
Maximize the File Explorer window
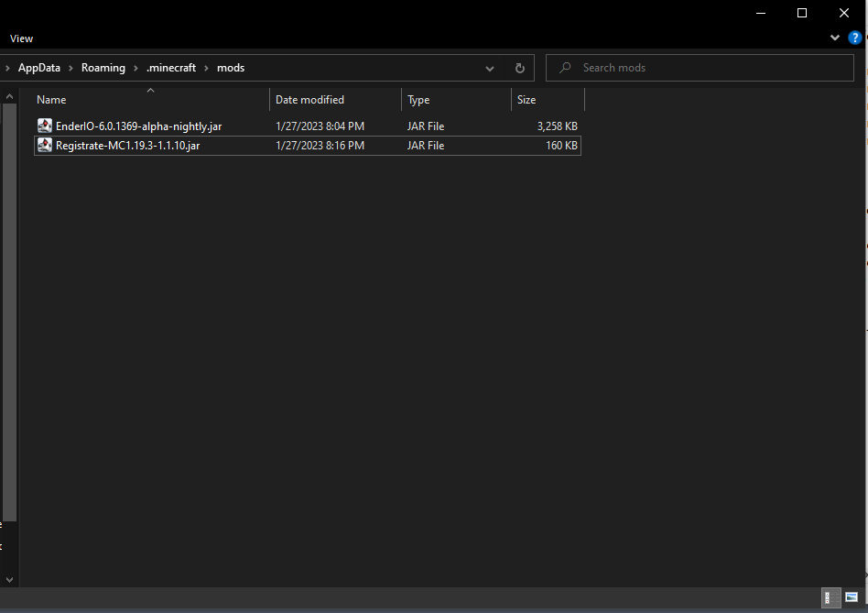point(801,13)
